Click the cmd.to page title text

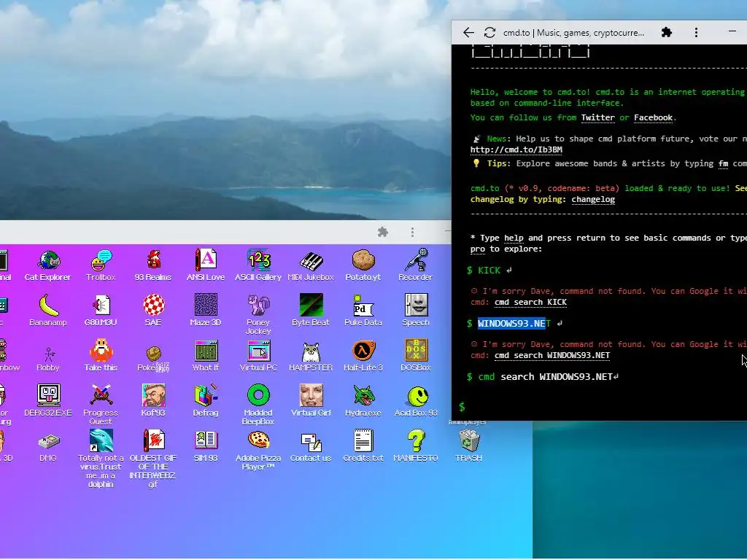[x=573, y=32]
